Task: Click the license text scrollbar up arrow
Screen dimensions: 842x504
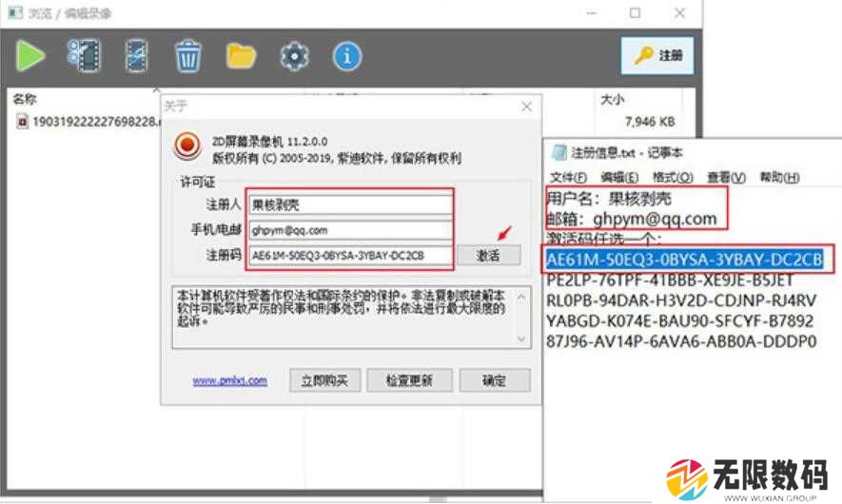Action: point(521,297)
